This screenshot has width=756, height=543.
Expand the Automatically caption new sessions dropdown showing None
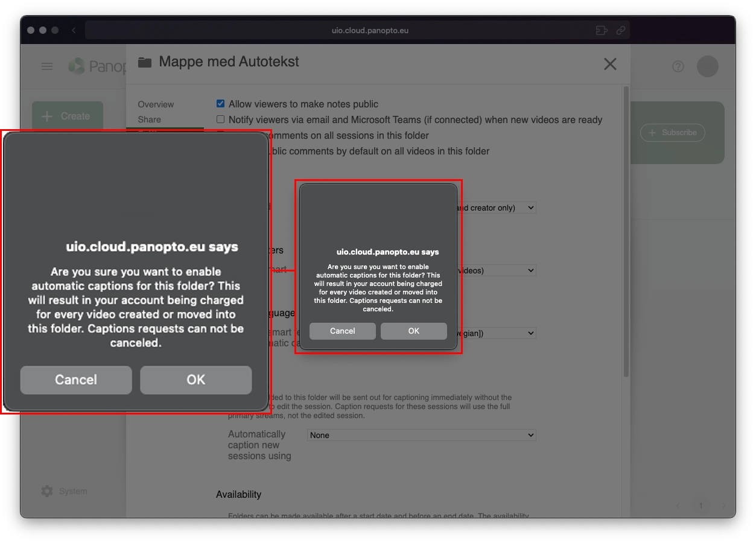pyautogui.click(x=421, y=435)
